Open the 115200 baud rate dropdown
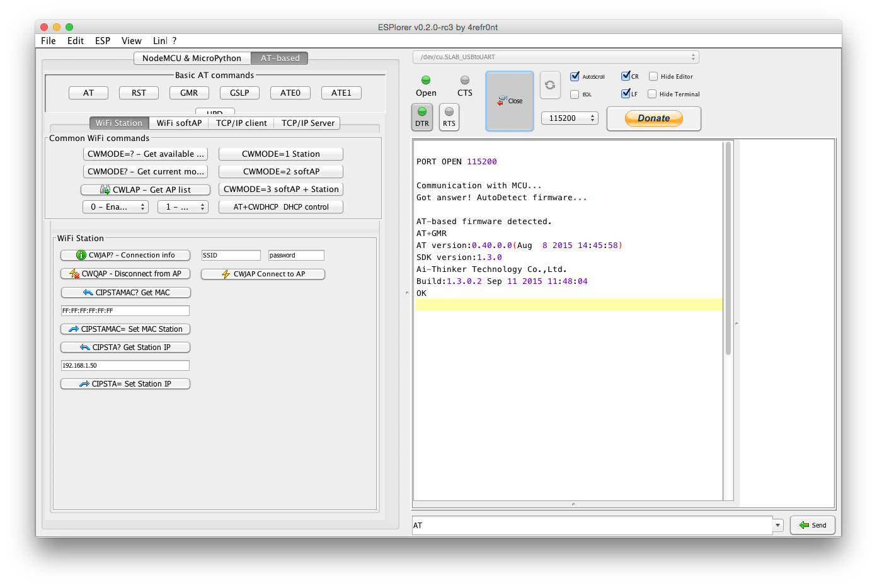This screenshot has height=588, width=877. coord(570,118)
